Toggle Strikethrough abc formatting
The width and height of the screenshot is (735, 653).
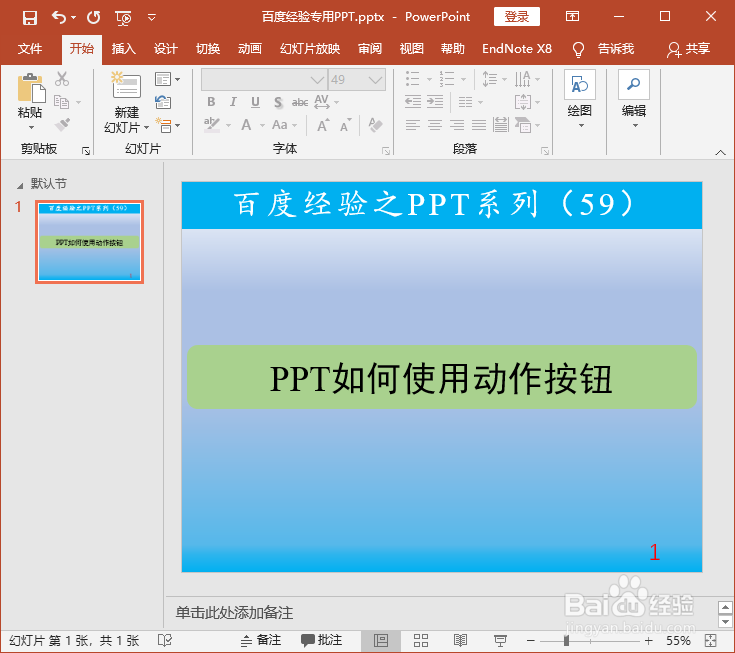pyautogui.click(x=300, y=102)
